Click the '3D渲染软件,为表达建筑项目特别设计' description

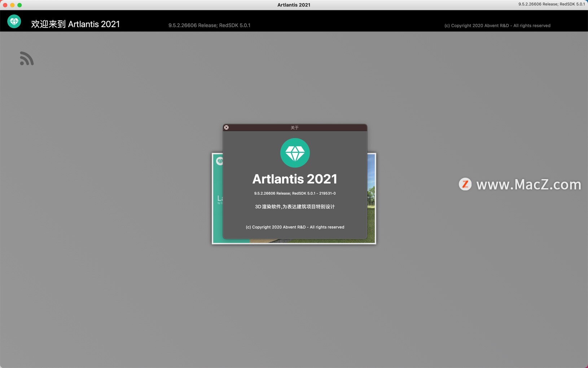click(x=295, y=207)
